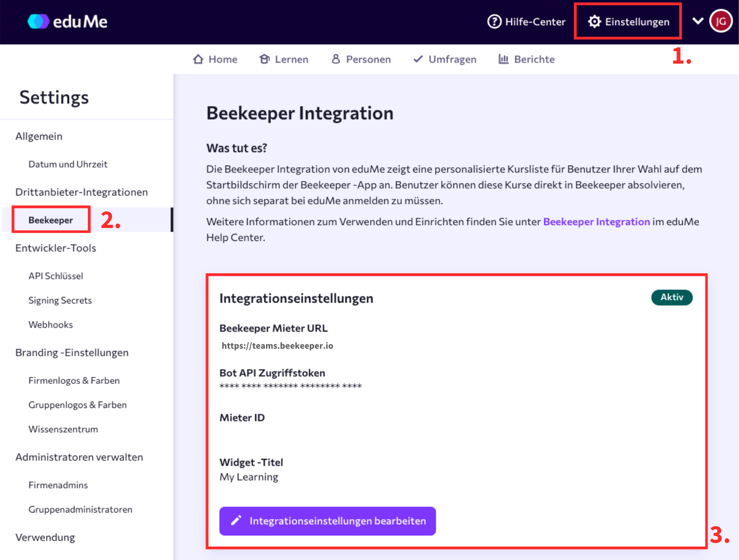Open Hilfe-Center from the top bar
739x560 pixels.
point(526,22)
